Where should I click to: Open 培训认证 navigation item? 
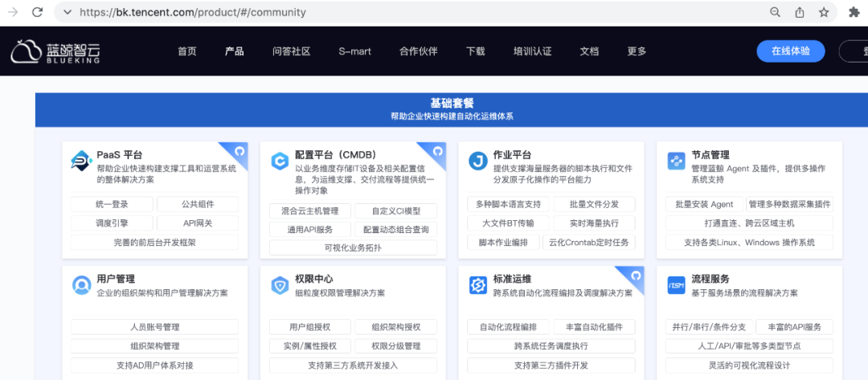tap(533, 51)
